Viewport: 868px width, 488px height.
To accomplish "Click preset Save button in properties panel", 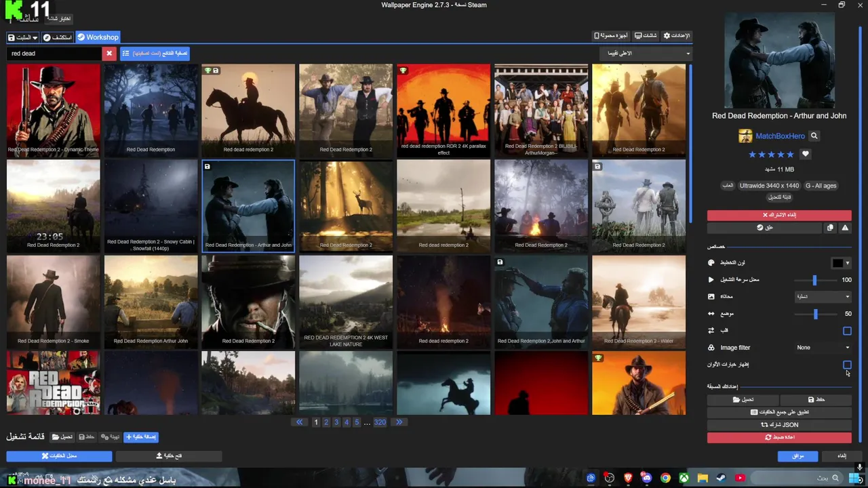I will (x=816, y=400).
